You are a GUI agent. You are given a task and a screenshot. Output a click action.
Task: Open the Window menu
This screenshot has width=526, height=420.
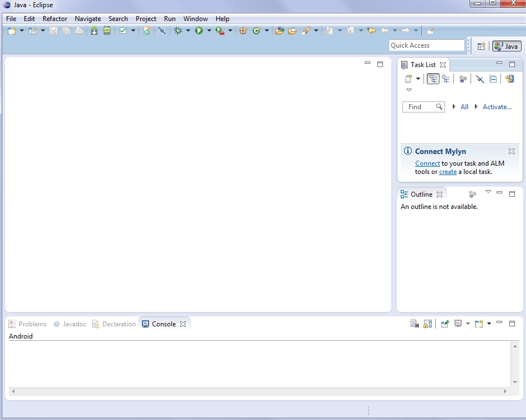pos(196,19)
